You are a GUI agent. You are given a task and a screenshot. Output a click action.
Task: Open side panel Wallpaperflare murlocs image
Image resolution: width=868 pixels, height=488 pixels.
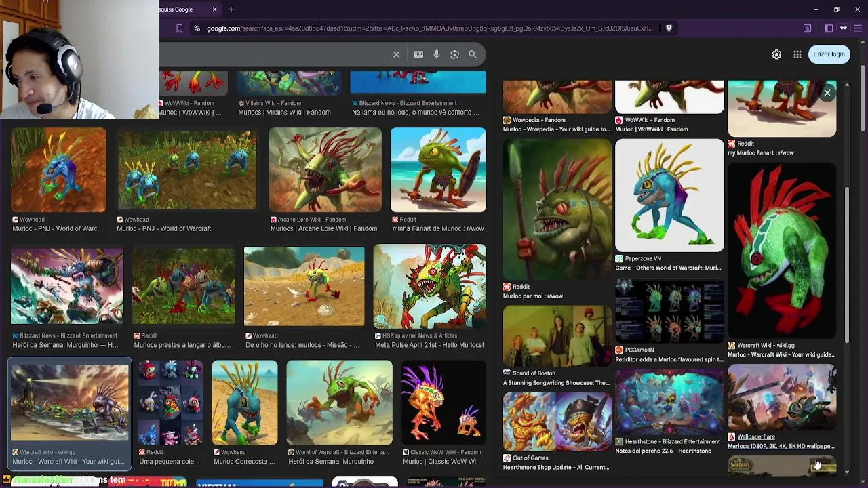click(782, 397)
